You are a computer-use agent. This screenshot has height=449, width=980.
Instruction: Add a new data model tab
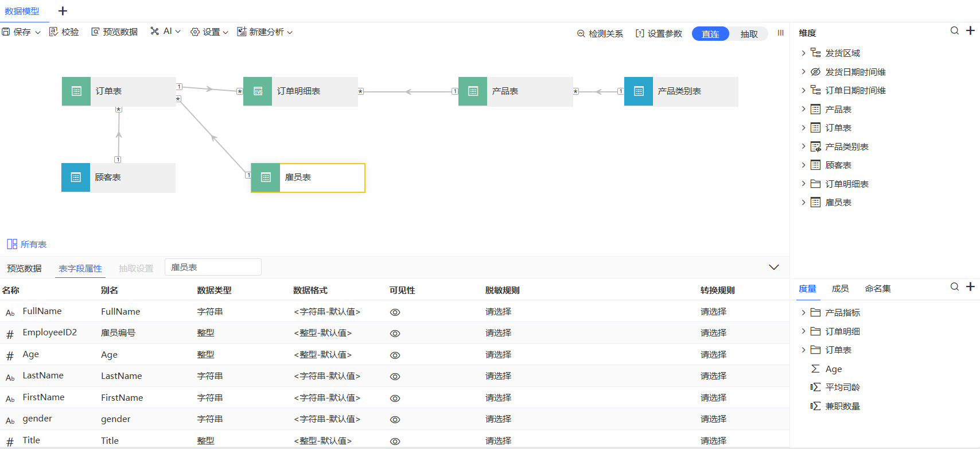(x=63, y=11)
